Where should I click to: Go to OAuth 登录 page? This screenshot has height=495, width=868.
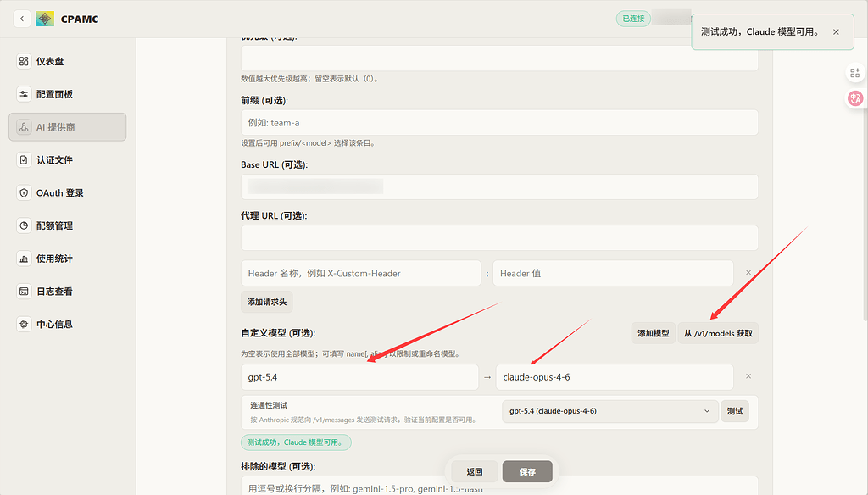(68, 192)
